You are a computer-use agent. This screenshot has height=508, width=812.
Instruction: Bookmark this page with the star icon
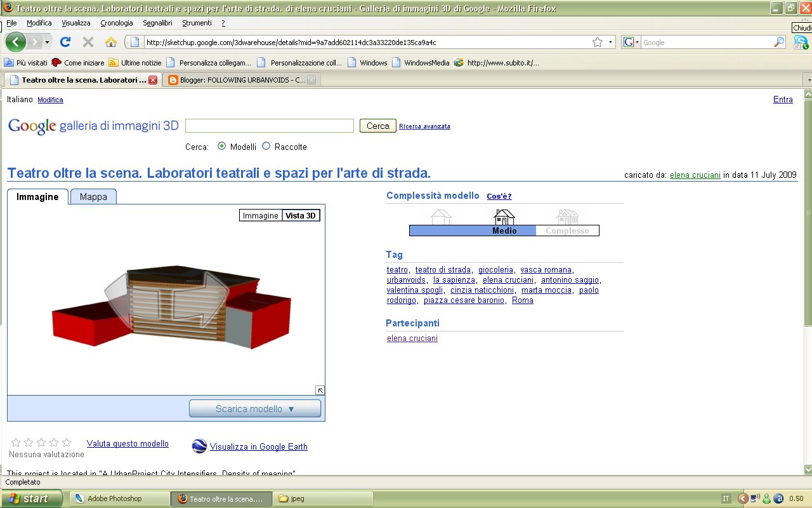tap(598, 43)
